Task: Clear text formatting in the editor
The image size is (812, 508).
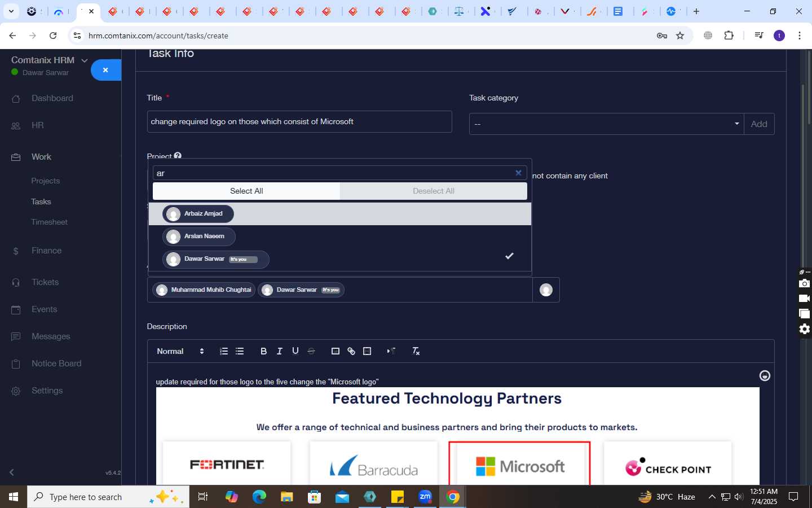Action: tap(416, 351)
